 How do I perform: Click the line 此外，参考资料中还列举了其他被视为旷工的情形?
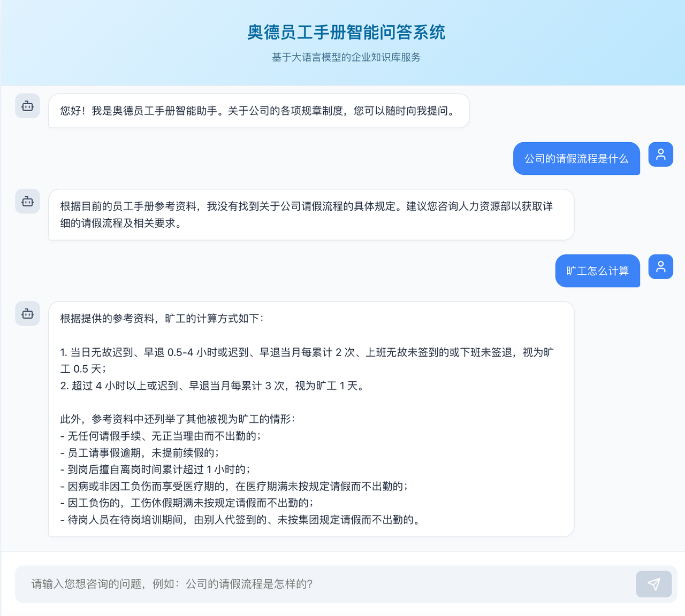click(178, 419)
